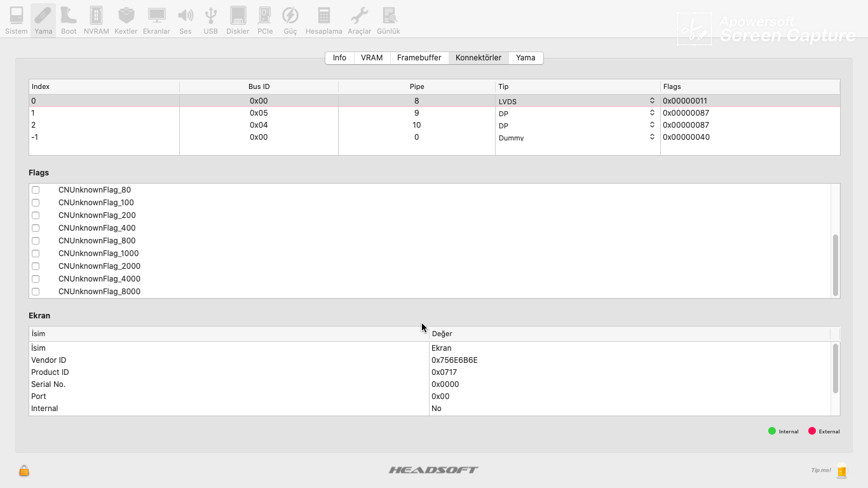Switch to the Boot section icon

click(68, 19)
